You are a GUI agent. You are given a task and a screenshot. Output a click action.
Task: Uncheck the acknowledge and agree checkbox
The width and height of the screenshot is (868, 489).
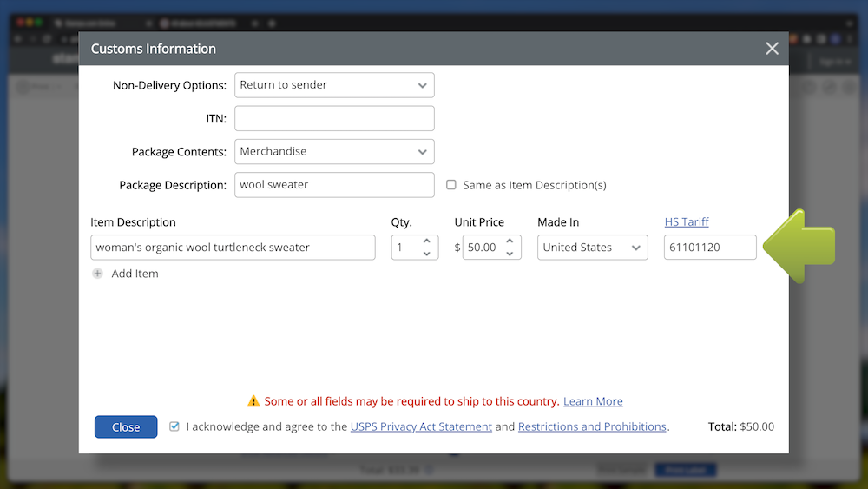click(174, 426)
